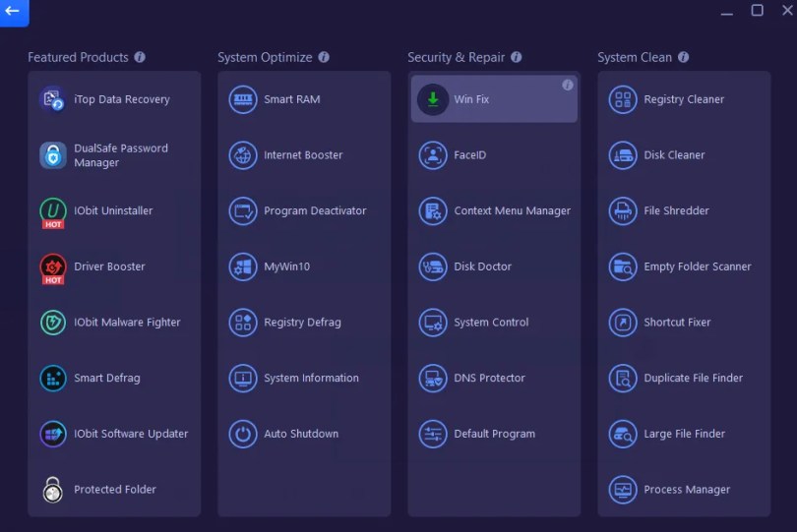Click the 'Driver Booster' label
797x532 pixels.
pyautogui.click(x=109, y=266)
